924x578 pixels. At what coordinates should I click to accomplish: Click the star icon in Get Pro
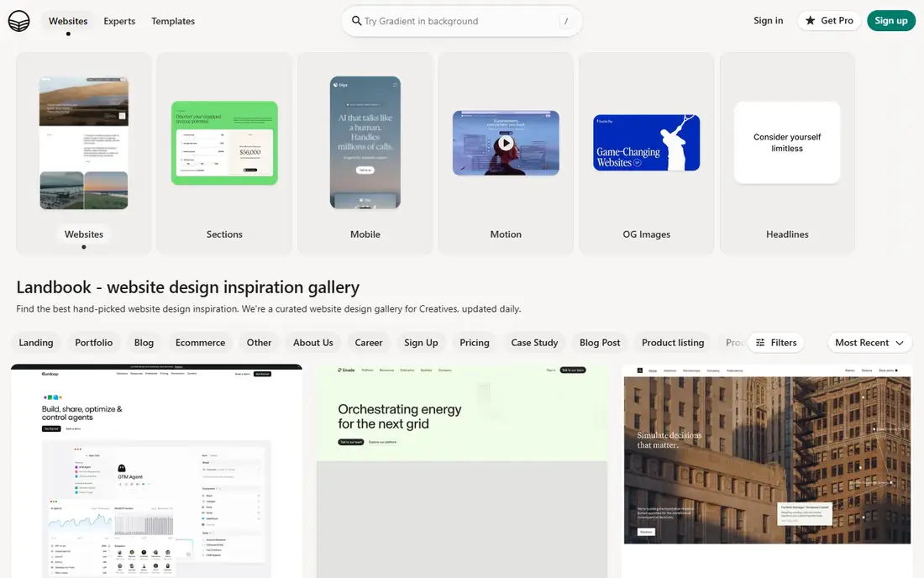[811, 21]
